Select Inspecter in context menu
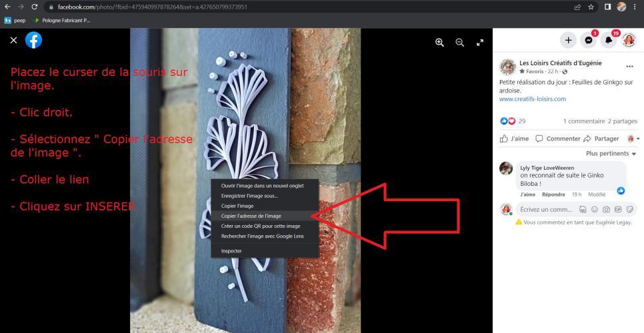The width and height of the screenshot is (644, 333). point(265,250)
